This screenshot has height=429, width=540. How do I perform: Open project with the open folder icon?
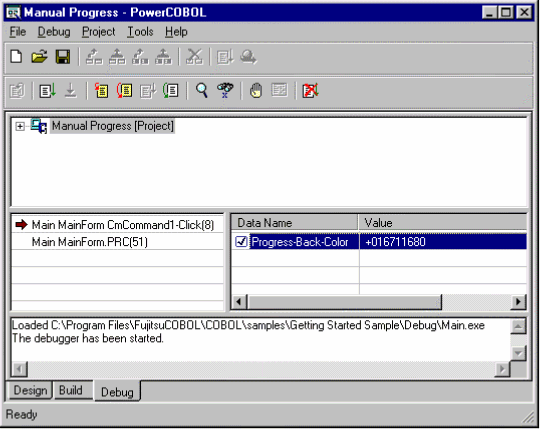[39, 57]
